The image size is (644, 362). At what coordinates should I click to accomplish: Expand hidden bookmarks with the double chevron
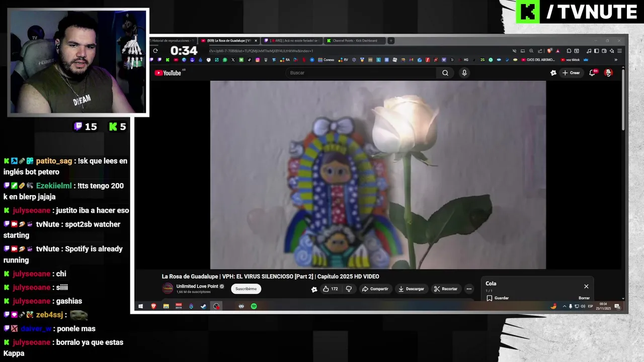[616, 60]
